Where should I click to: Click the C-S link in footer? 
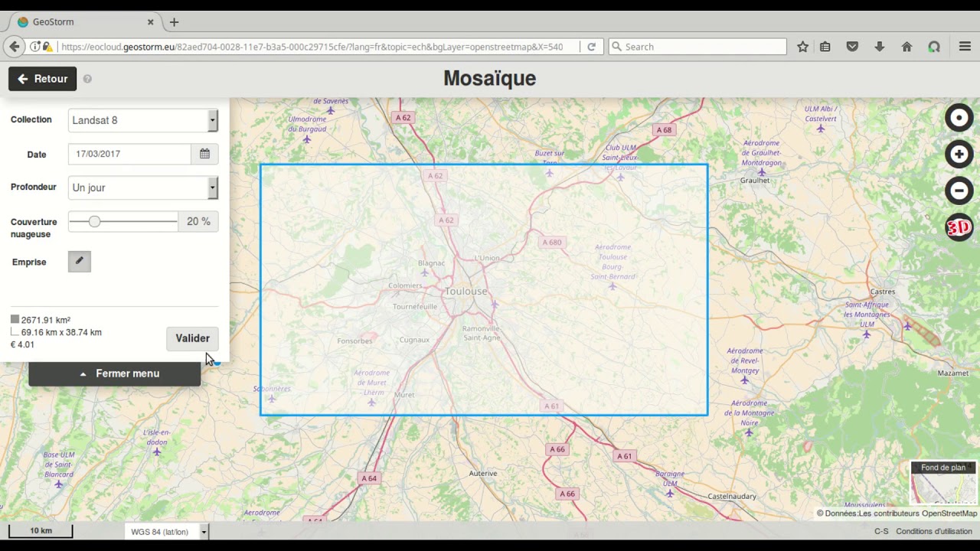click(x=881, y=531)
